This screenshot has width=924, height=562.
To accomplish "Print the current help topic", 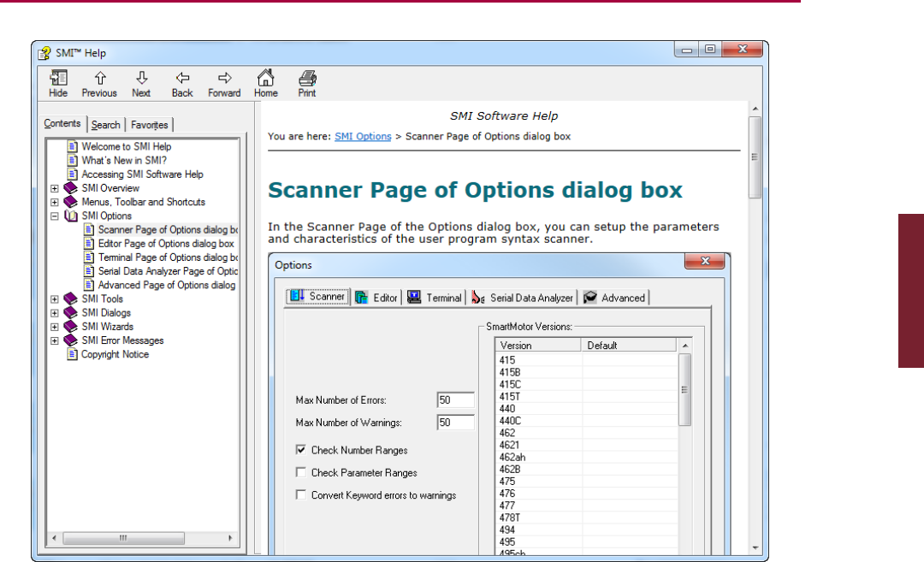I will pos(307,78).
